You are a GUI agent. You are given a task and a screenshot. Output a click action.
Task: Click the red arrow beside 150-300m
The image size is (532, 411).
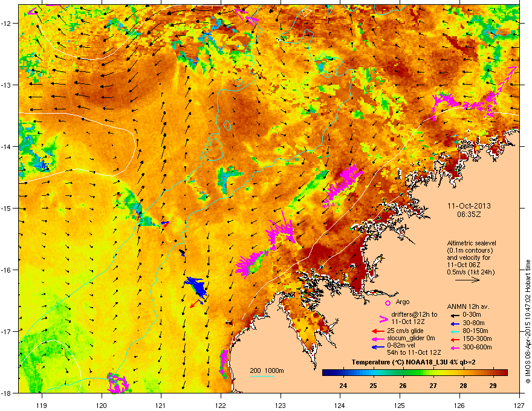coord(455,339)
